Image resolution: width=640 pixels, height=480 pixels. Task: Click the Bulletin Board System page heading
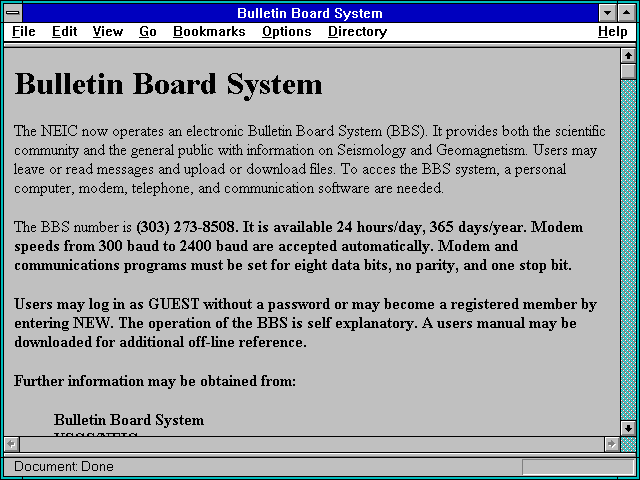(169, 85)
